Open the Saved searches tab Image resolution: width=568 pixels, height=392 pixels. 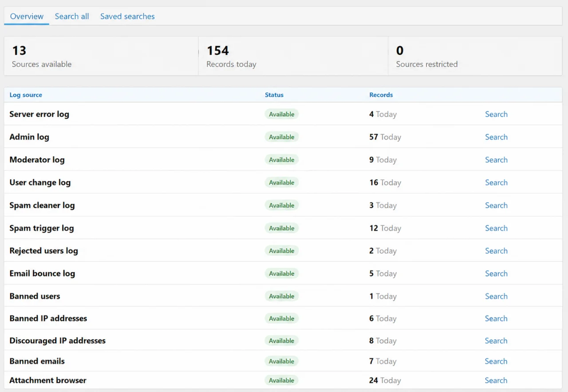click(x=127, y=16)
